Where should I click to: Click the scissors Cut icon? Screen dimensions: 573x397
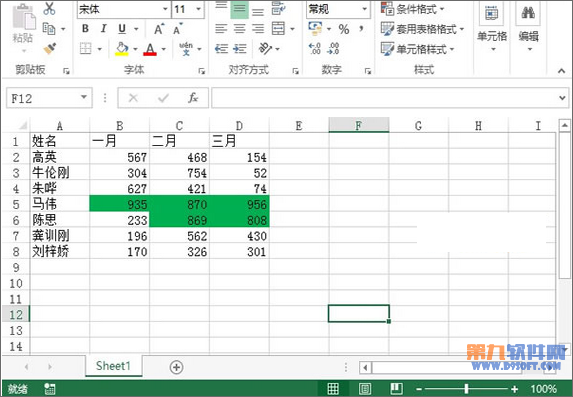pyautogui.click(x=49, y=8)
